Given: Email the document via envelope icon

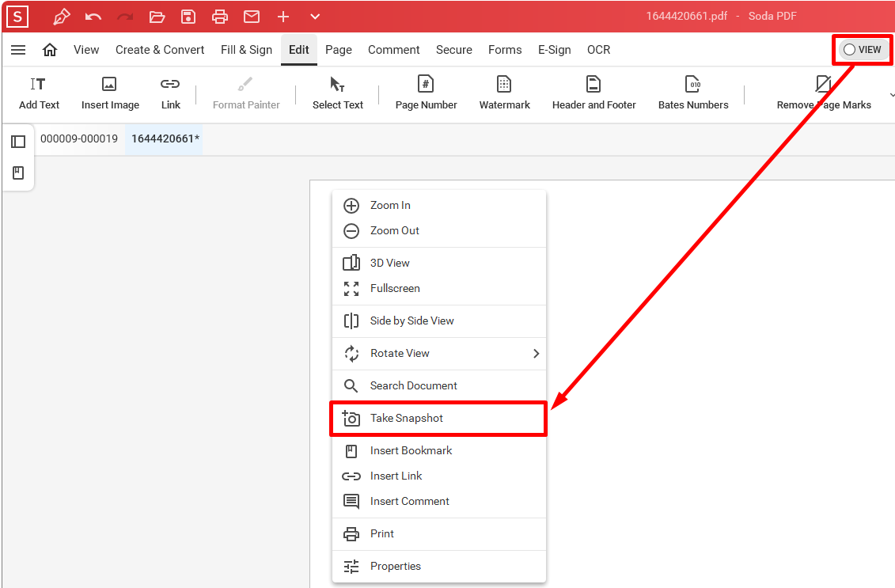Looking at the screenshot, I should [x=252, y=17].
